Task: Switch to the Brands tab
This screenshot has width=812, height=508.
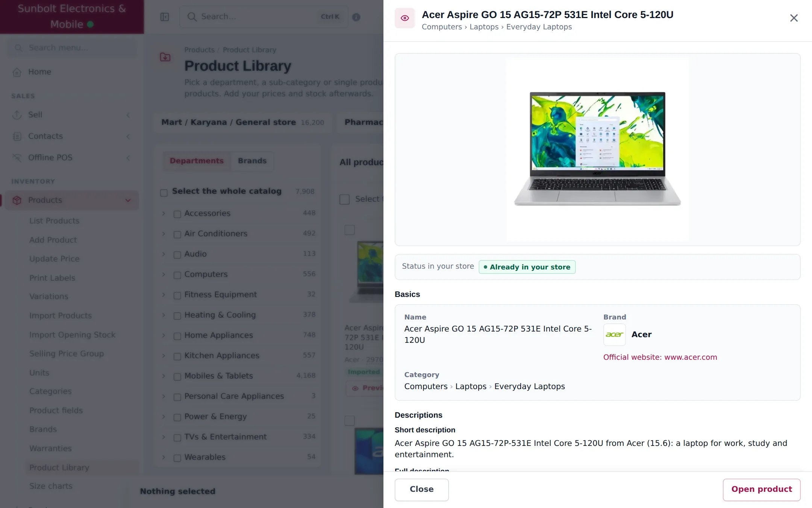Action: 252,161
